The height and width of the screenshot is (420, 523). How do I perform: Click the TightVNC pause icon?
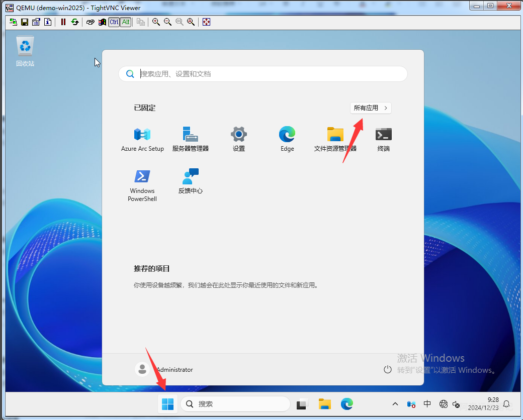click(63, 22)
